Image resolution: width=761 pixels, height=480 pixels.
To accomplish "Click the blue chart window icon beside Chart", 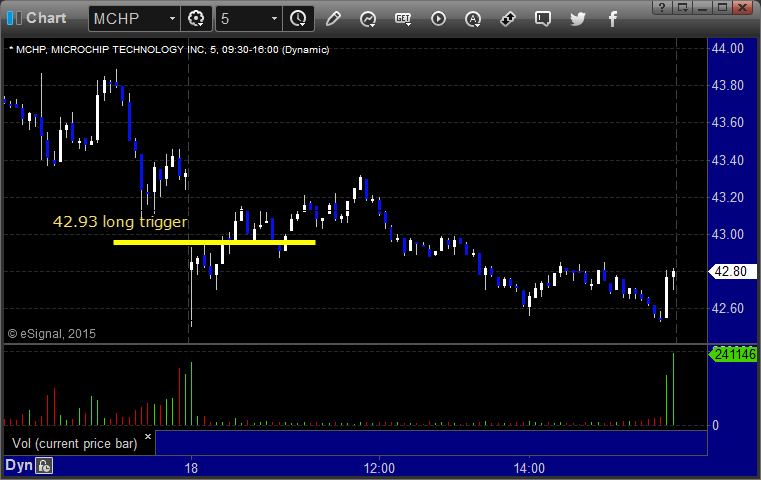I will [14, 18].
